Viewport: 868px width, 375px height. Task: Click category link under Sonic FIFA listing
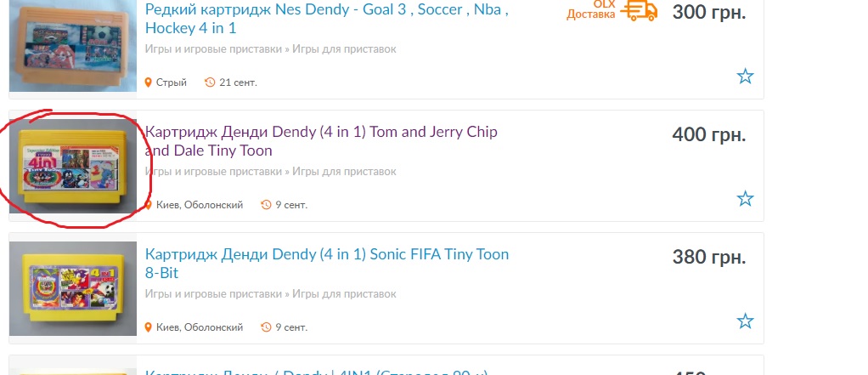271,293
